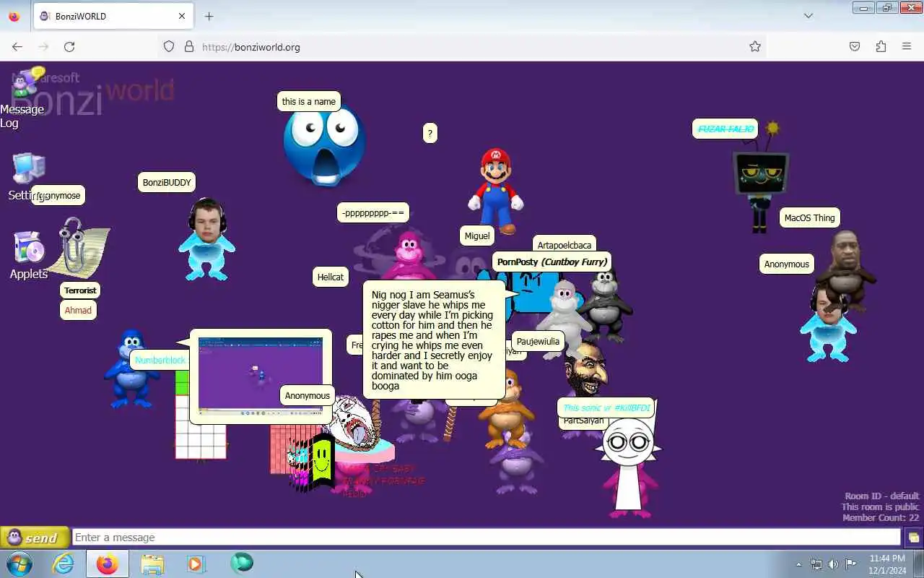Click the dark blue Bonzi near Numberblock

(x=130, y=368)
